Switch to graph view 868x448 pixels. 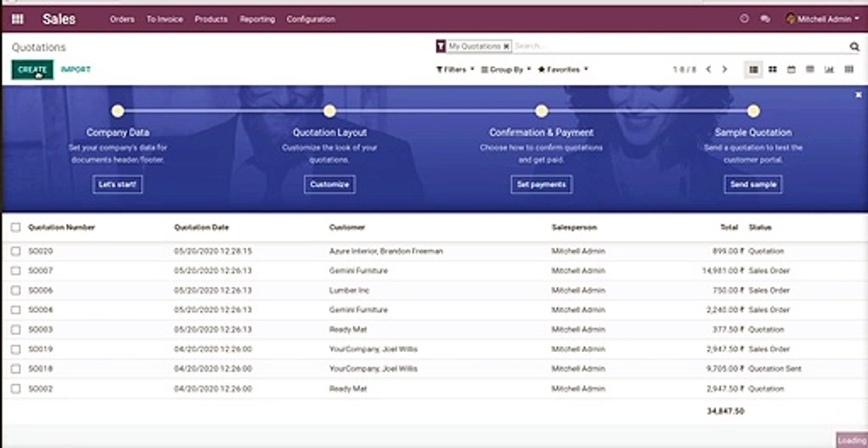(829, 70)
